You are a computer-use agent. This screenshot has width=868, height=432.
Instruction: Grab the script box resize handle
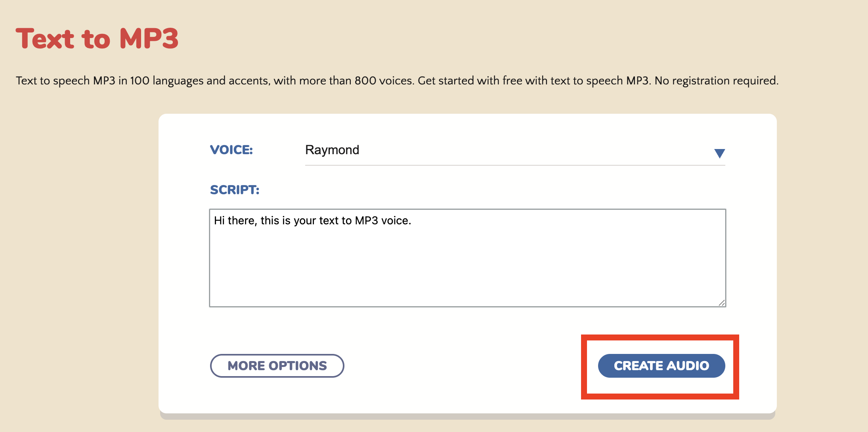722,303
